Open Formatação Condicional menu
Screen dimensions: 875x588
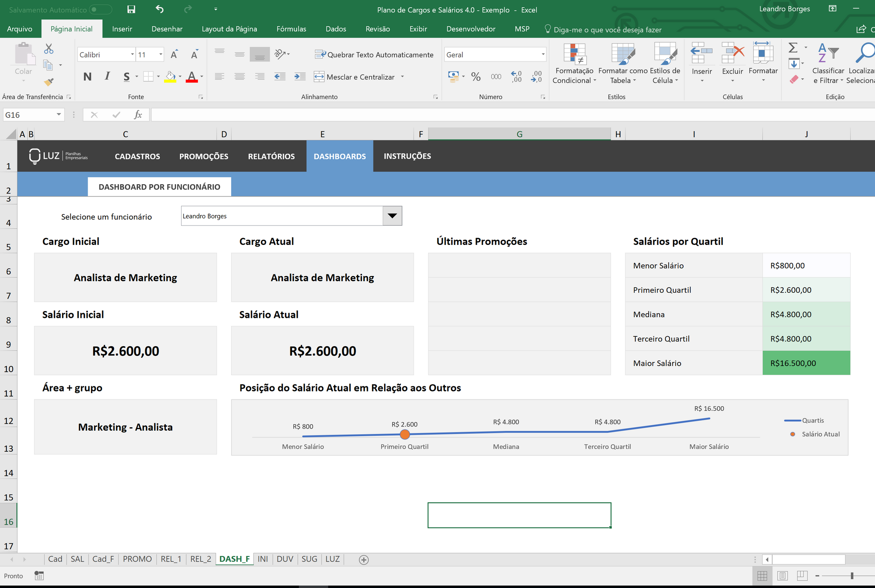pos(574,63)
